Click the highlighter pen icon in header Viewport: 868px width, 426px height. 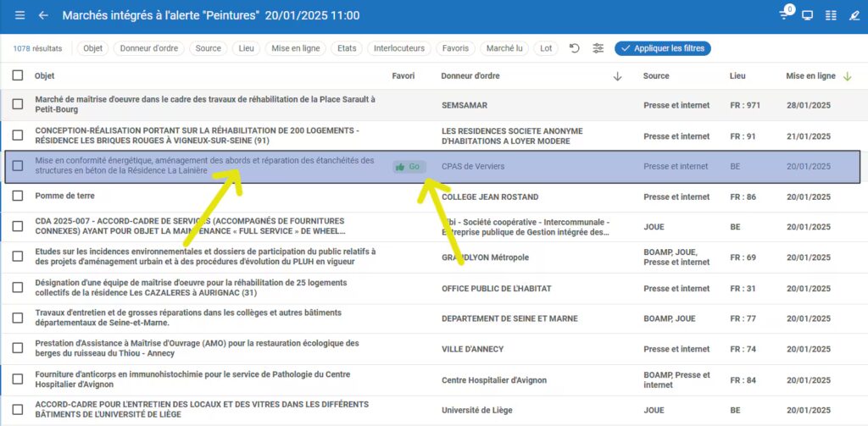tap(854, 15)
